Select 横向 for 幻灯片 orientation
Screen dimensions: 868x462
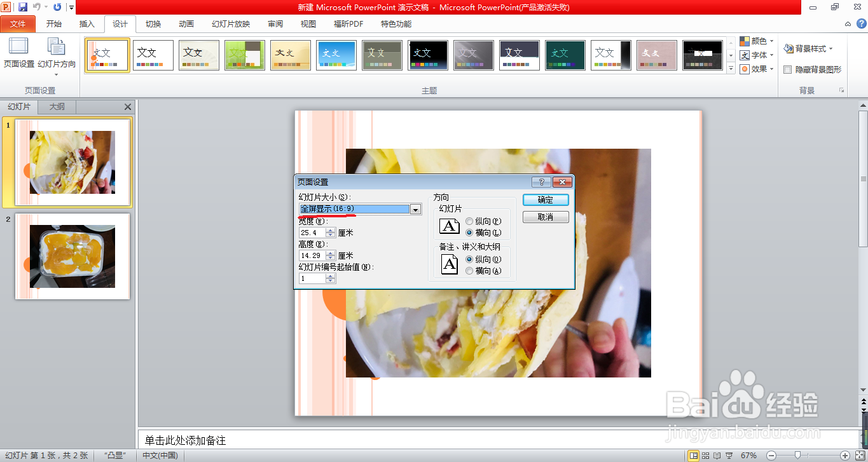(x=469, y=233)
